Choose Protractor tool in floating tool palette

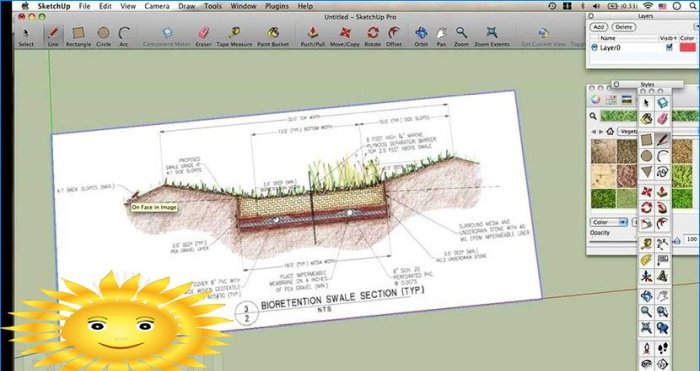(x=646, y=260)
